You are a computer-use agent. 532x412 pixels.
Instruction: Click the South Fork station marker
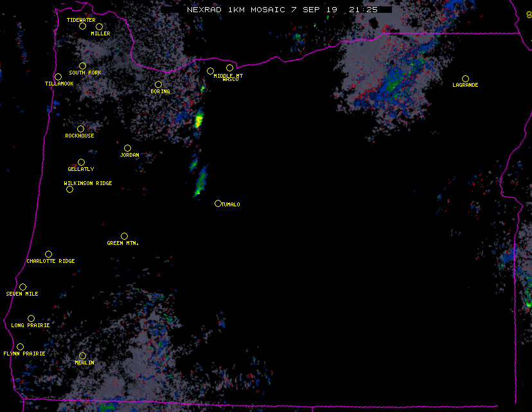point(82,66)
